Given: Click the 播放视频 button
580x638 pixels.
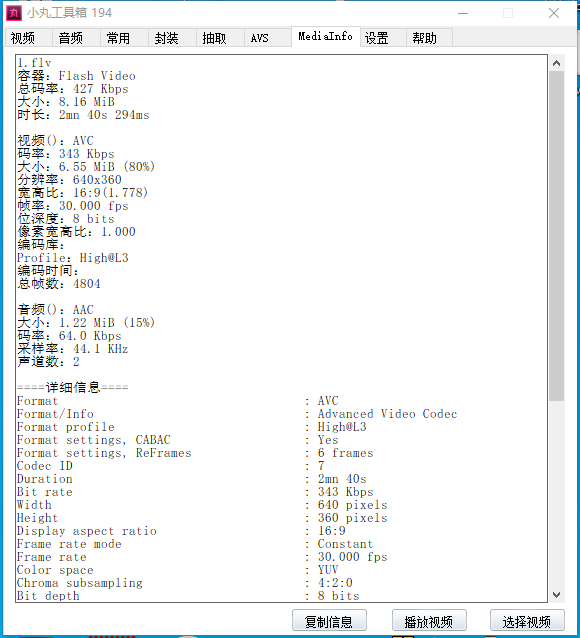Looking at the screenshot, I should 429,621.
